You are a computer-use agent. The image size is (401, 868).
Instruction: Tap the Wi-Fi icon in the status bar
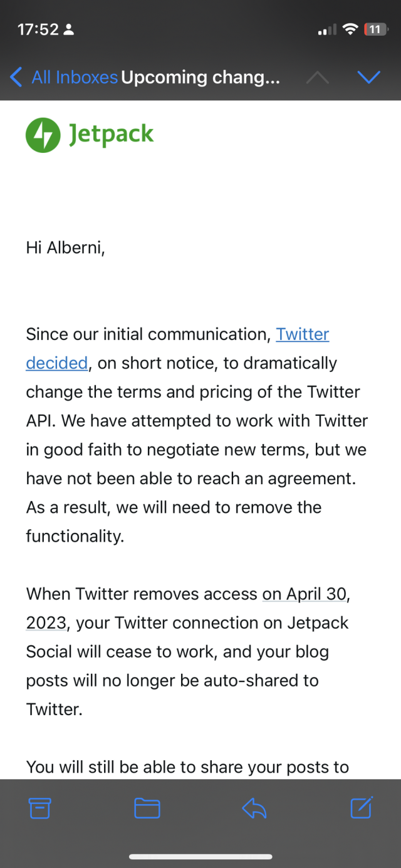[351, 29]
